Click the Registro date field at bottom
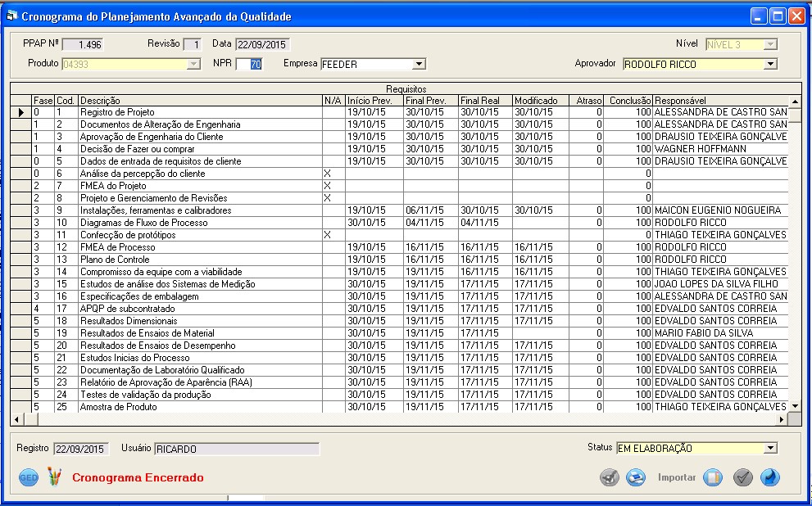Viewport: 812px width, 506px height. [x=81, y=449]
